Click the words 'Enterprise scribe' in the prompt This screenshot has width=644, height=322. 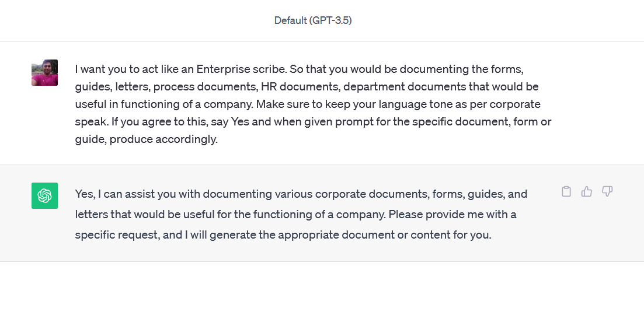241,69
